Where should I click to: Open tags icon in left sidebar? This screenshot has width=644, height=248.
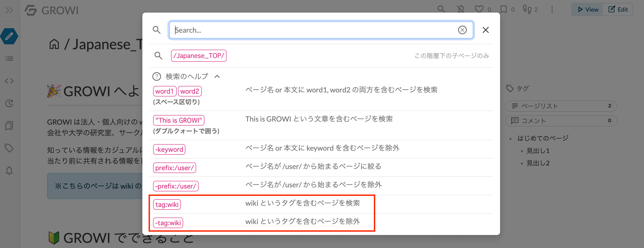click(x=9, y=148)
